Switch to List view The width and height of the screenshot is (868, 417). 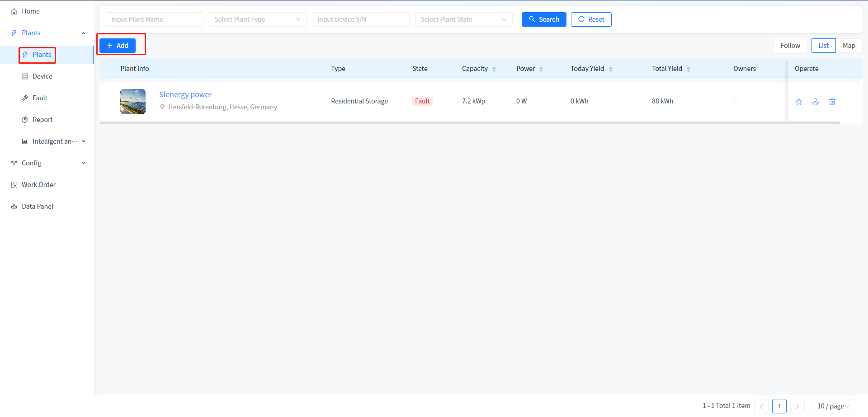(x=823, y=46)
